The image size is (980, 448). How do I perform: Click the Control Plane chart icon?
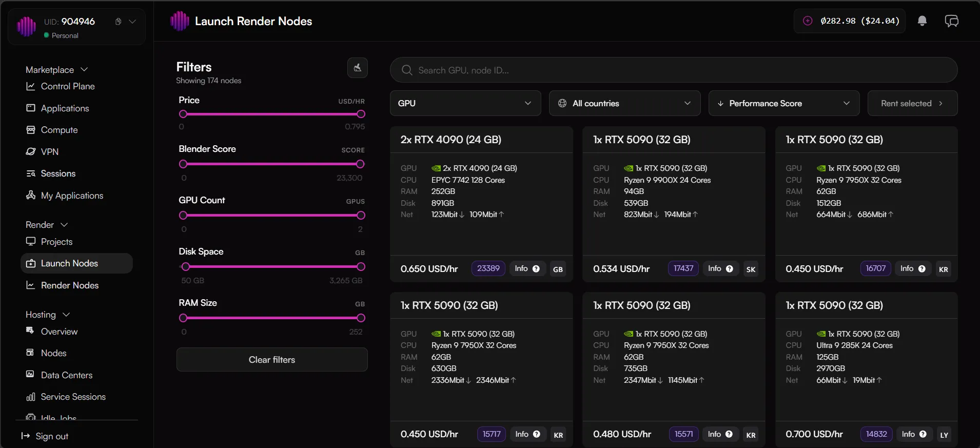[31, 86]
